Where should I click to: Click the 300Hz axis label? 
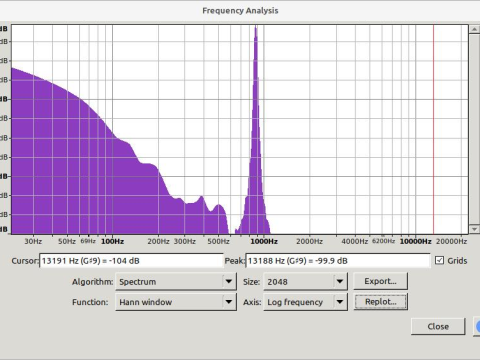click(x=185, y=241)
